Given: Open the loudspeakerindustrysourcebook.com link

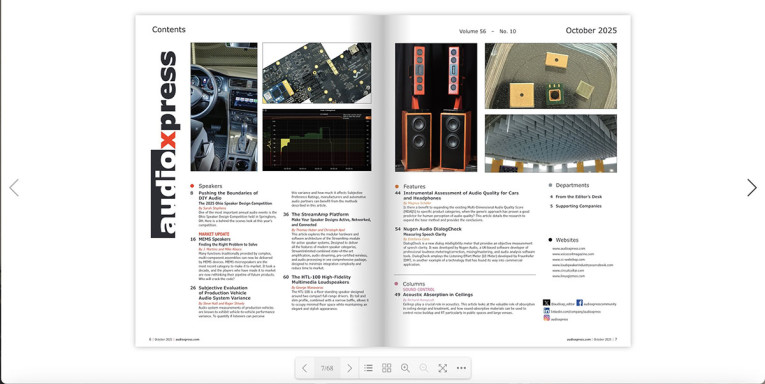Looking at the screenshot, I should [583, 265].
